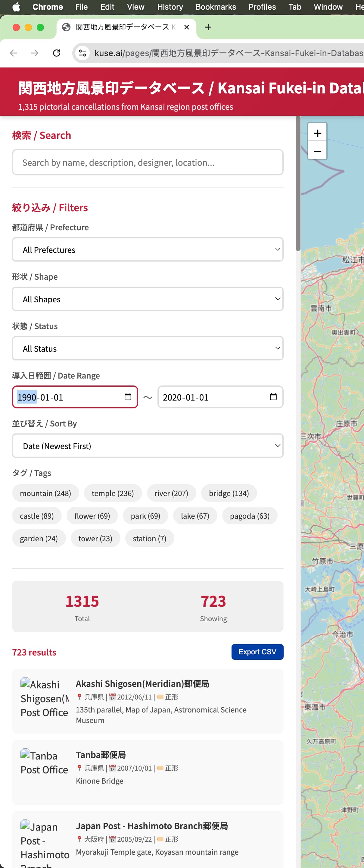Open the end date calendar picker icon
Viewport: 364px width, 868px height.
(273, 397)
